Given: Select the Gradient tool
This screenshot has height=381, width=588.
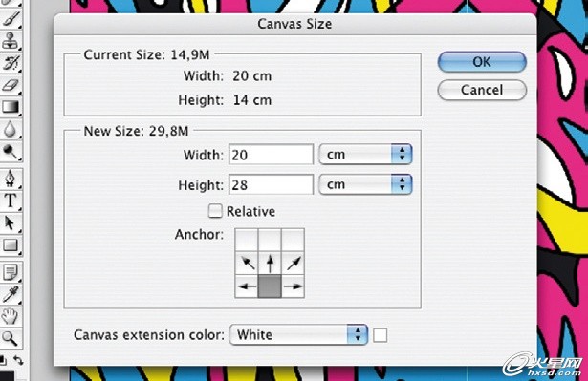Looking at the screenshot, I should (11, 107).
